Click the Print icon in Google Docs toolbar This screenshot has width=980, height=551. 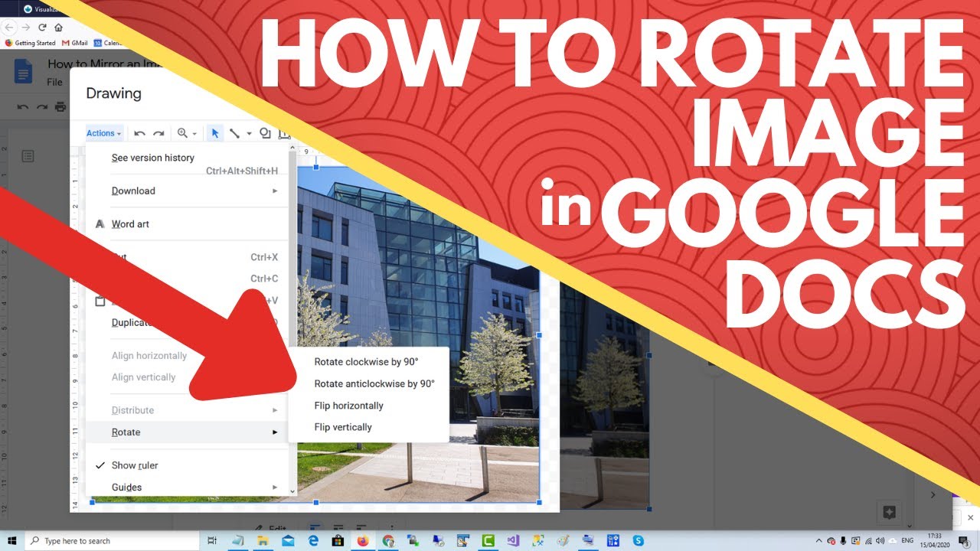(60, 106)
